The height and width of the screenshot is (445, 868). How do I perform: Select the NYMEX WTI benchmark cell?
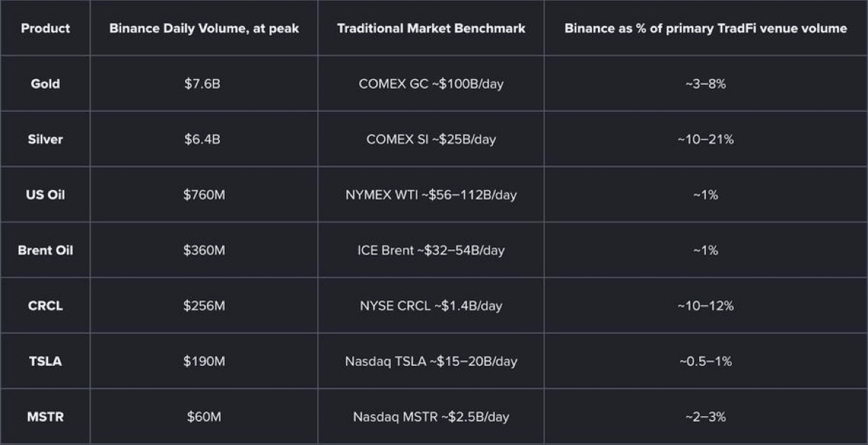pyautogui.click(x=431, y=194)
